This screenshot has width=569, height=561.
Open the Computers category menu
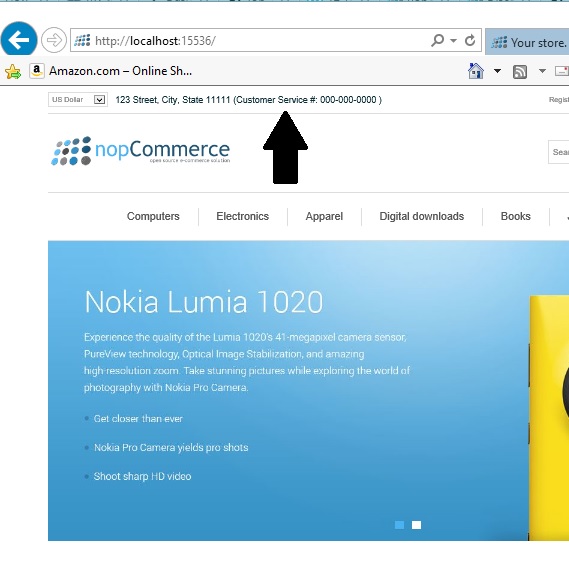click(153, 216)
